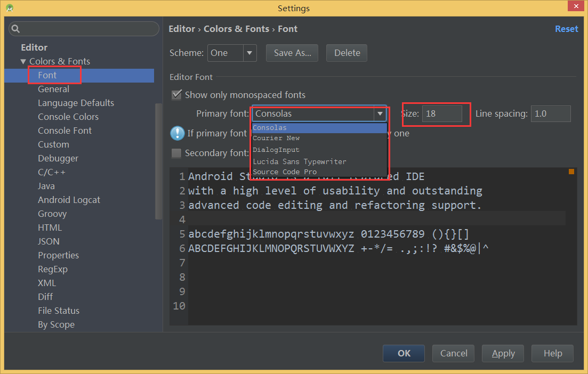Viewport: 588px width, 374px height.
Task: Select HTML color settings
Action: (x=50, y=228)
